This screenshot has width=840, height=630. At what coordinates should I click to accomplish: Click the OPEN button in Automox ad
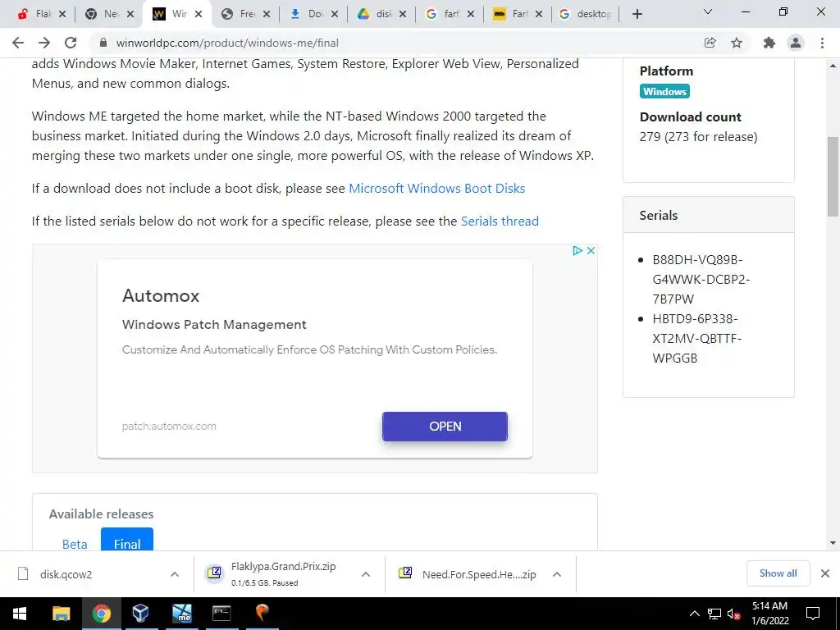(x=445, y=427)
